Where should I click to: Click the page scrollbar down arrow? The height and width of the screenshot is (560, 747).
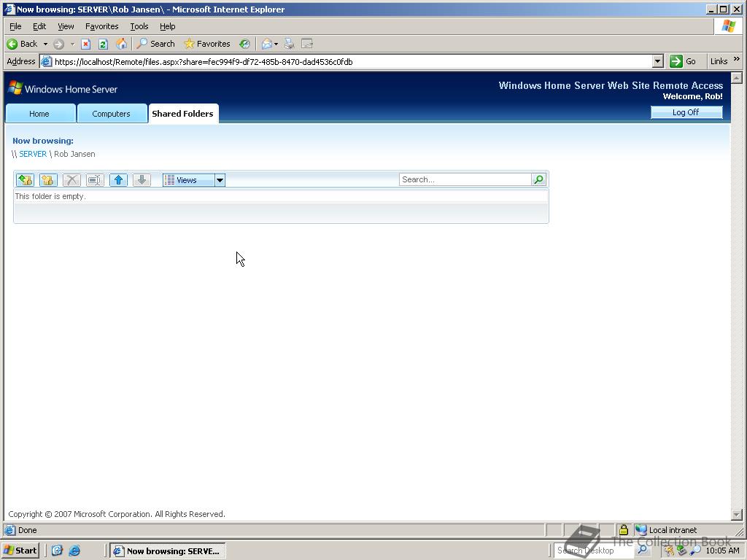click(737, 515)
